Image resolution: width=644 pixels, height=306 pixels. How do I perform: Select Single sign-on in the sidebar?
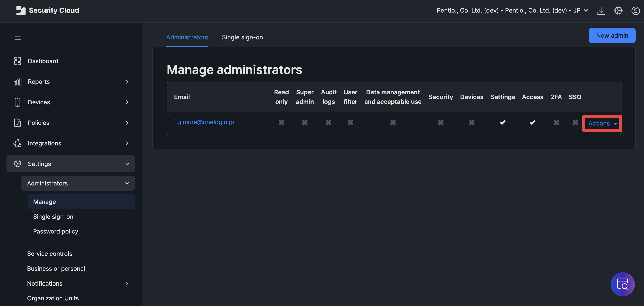point(53,217)
